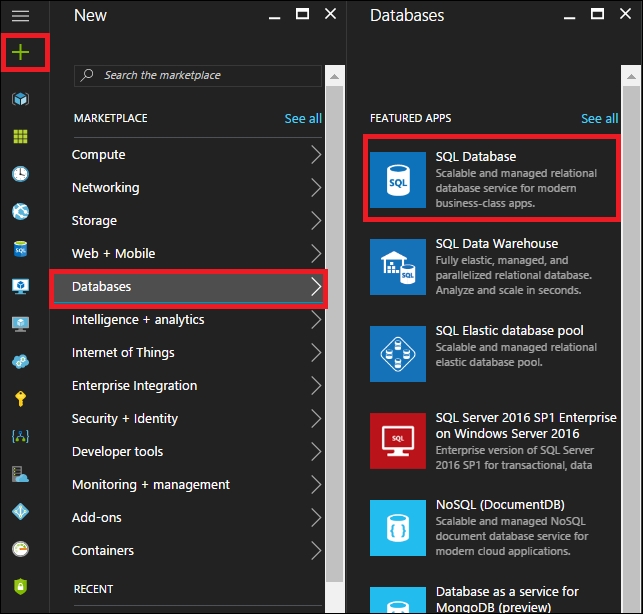This screenshot has width=643, height=614.
Task: Expand the Databases chevron arrow
Action: (x=316, y=286)
